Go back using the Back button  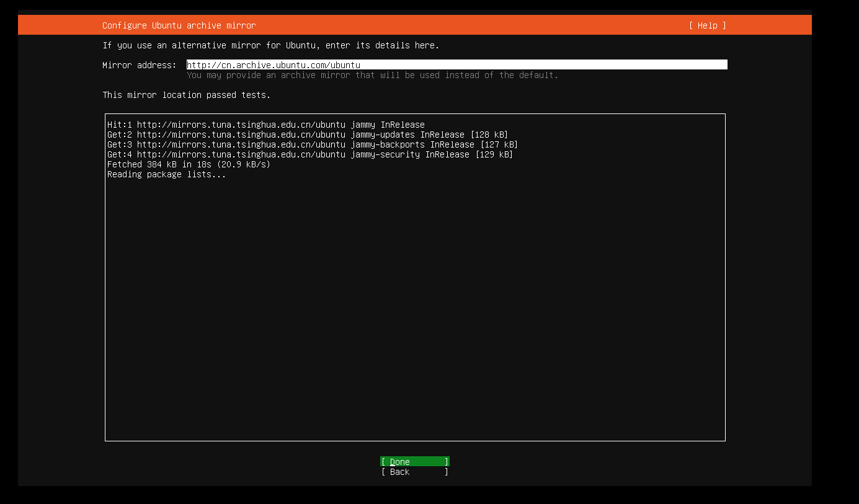(x=414, y=472)
